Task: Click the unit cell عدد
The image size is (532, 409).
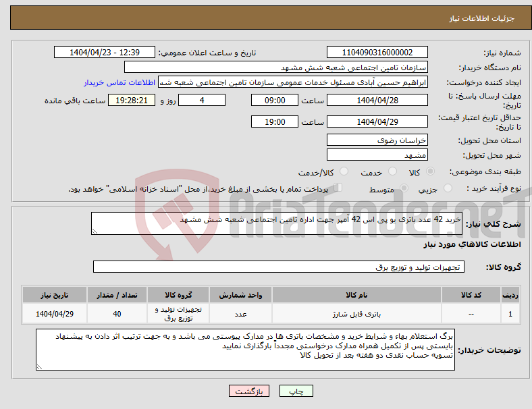Action: [240, 314]
